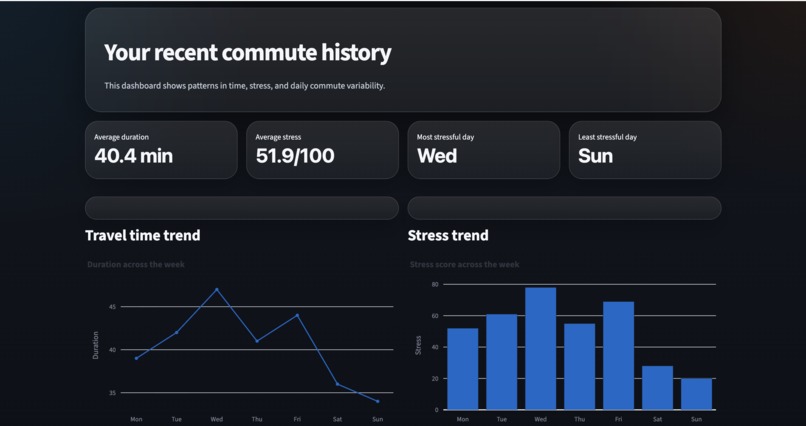Click the Tue bar in stress chart

[502, 362]
